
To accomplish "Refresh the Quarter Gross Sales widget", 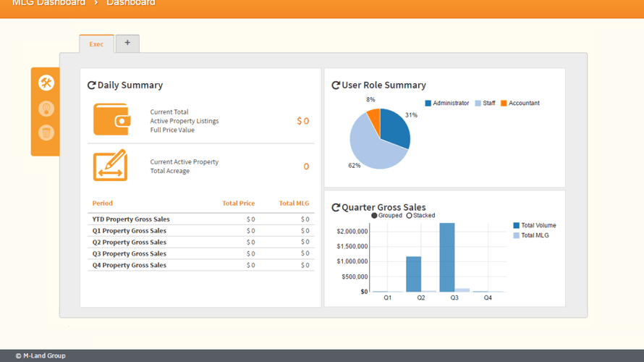I will pos(336,208).
